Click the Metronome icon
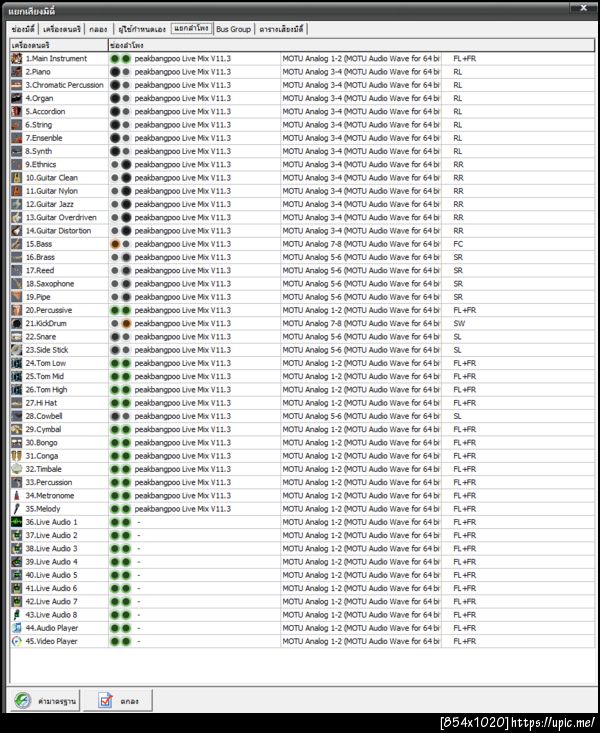The image size is (600, 733). click(16, 496)
